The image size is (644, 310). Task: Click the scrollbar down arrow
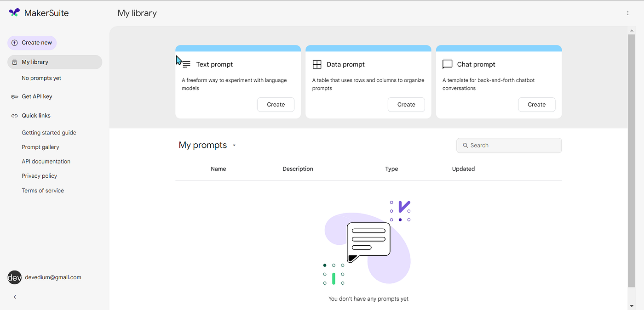(632, 306)
